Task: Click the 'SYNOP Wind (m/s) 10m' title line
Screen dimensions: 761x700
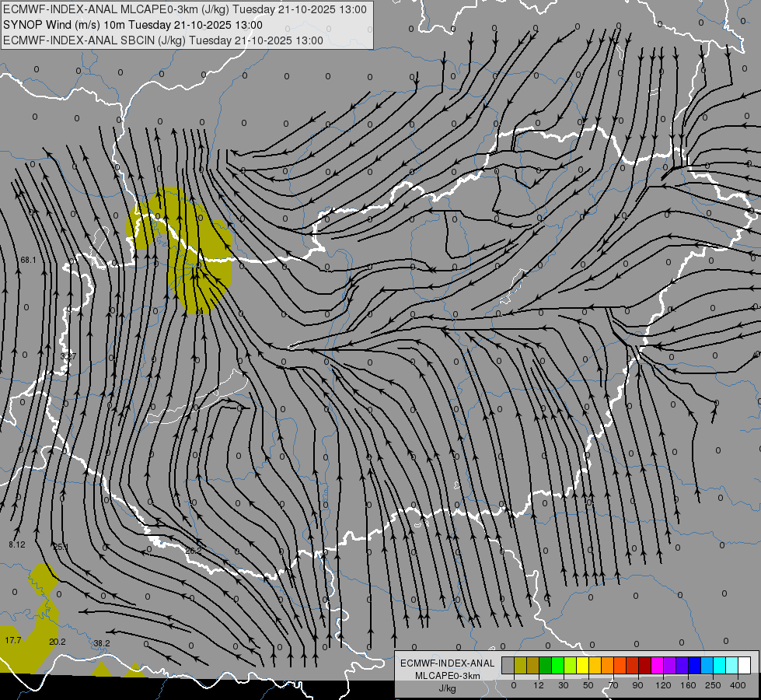Action: (132, 25)
